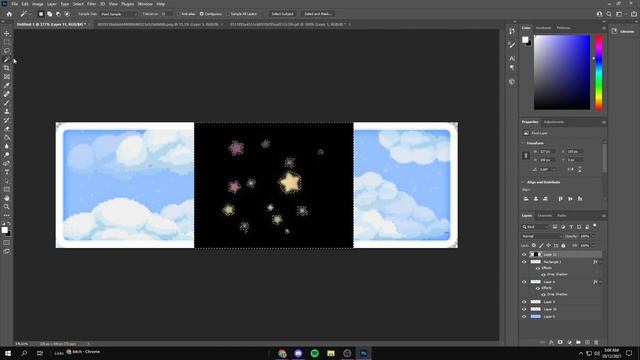Hide the Rectangle 1 layer
This screenshot has width=640, height=360.
(524, 262)
